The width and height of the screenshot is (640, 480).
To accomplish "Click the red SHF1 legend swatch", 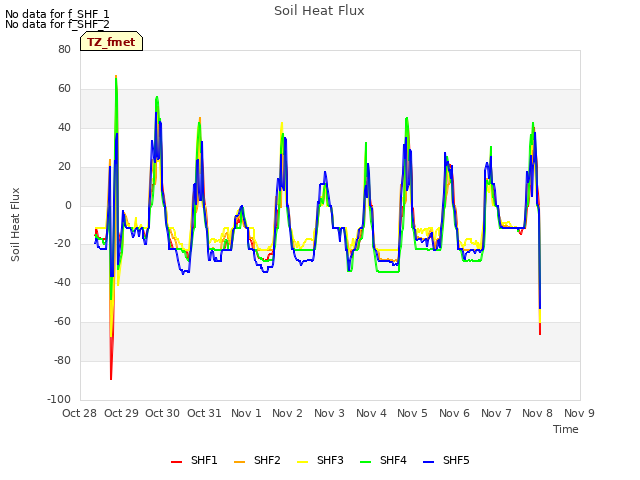I will [176, 462].
